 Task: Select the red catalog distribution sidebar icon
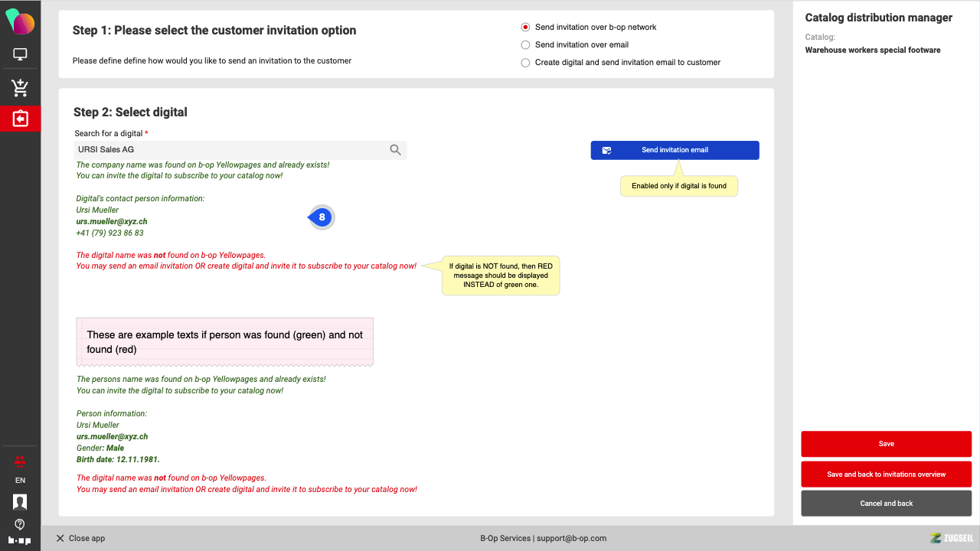click(20, 119)
